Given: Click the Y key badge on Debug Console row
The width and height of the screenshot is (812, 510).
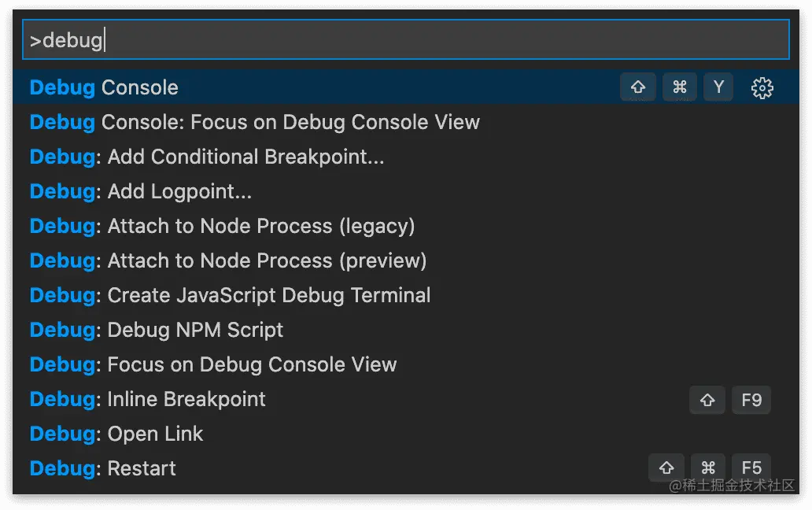Looking at the screenshot, I should tap(718, 87).
